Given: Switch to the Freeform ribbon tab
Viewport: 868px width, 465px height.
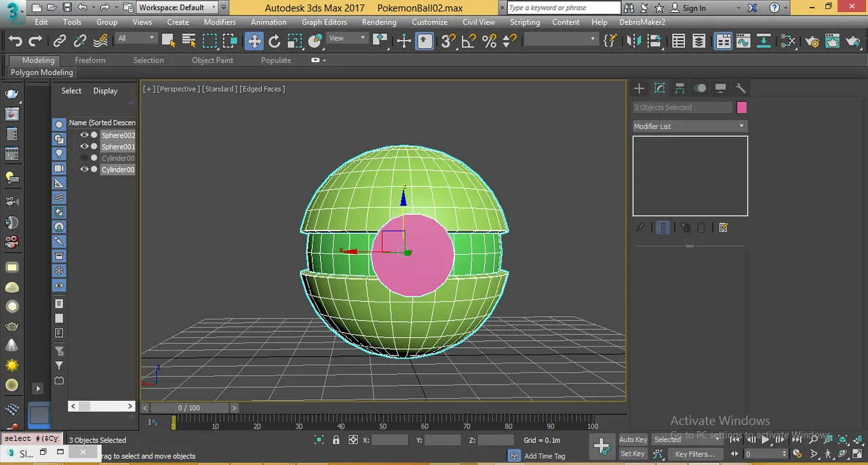Looking at the screenshot, I should pos(90,60).
